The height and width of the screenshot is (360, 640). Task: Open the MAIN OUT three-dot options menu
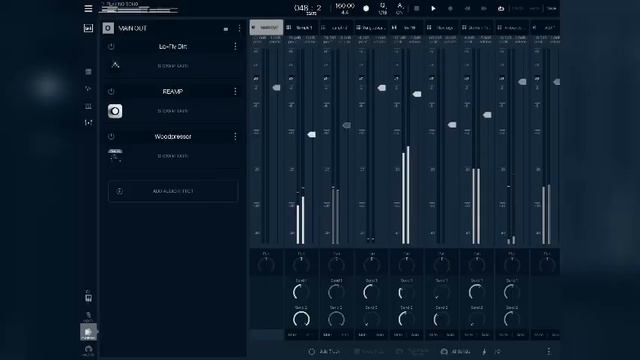pos(239,28)
